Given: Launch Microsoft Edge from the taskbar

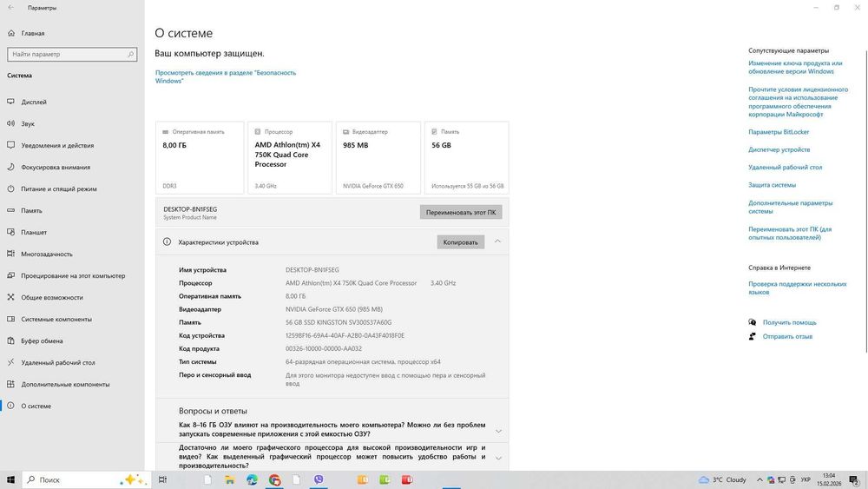Looking at the screenshot, I should [252, 479].
